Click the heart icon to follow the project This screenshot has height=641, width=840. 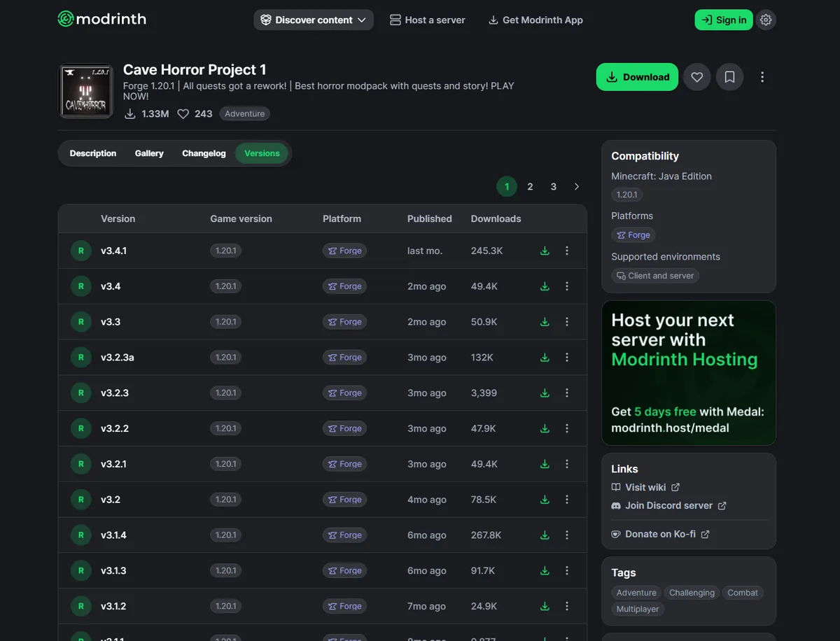[696, 77]
